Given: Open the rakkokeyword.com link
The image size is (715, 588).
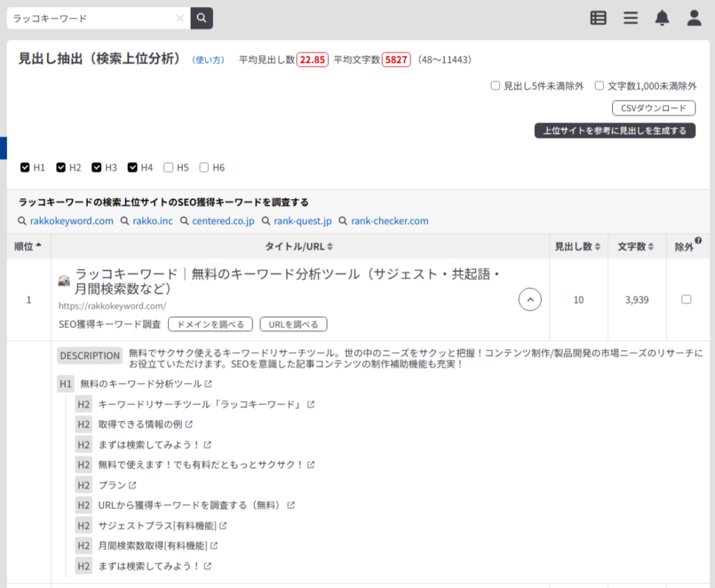Looking at the screenshot, I should (72, 221).
